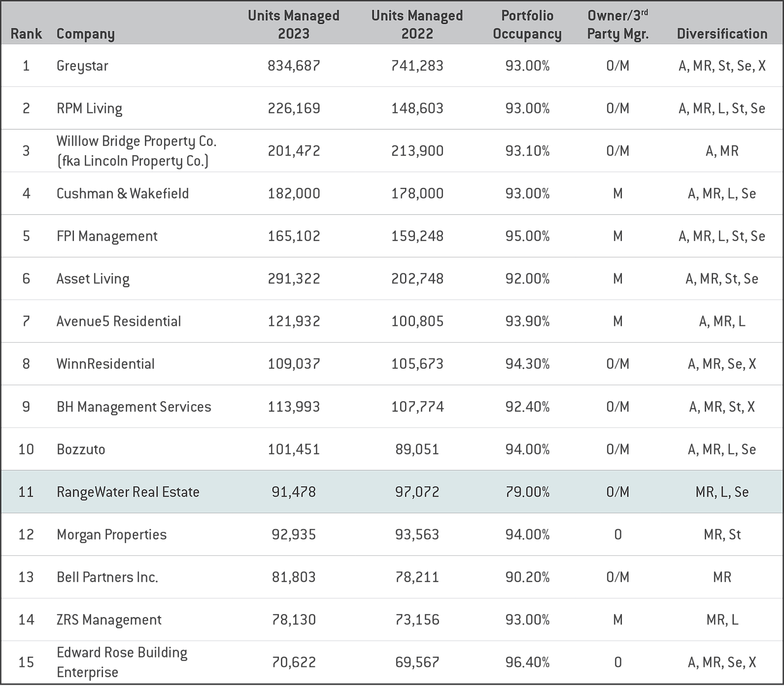Select the Cushman & Wakefield name

coord(122,194)
